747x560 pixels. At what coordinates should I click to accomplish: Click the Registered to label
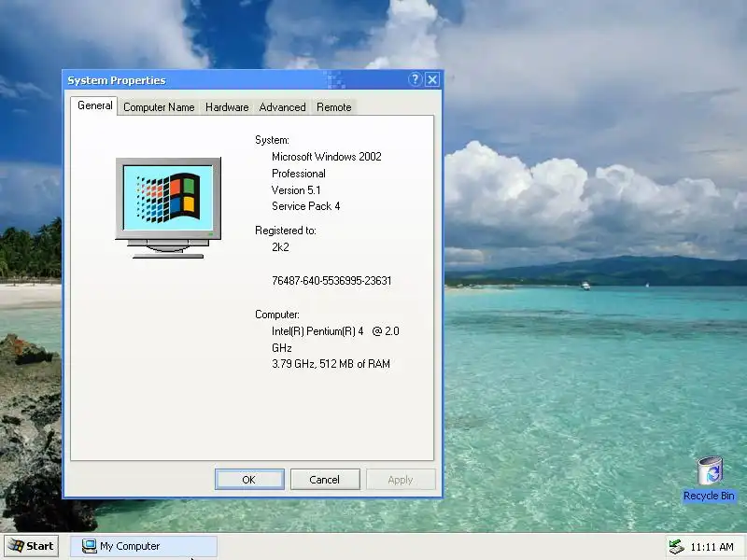[286, 231]
